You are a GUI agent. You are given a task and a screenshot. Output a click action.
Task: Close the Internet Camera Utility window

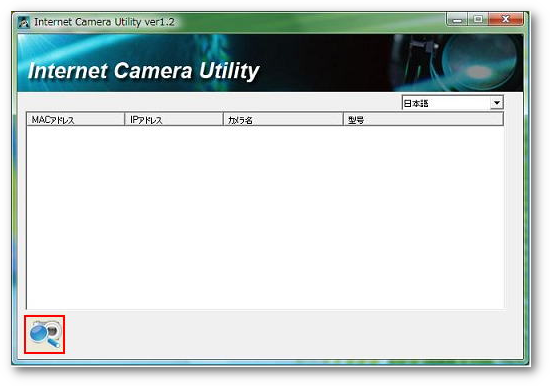(x=506, y=19)
